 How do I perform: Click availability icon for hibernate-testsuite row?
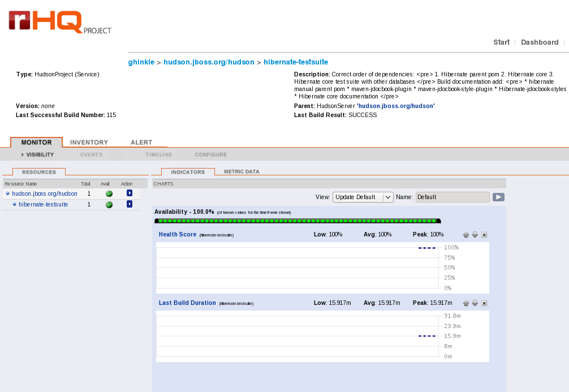pyautogui.click(x=109, y=204)
